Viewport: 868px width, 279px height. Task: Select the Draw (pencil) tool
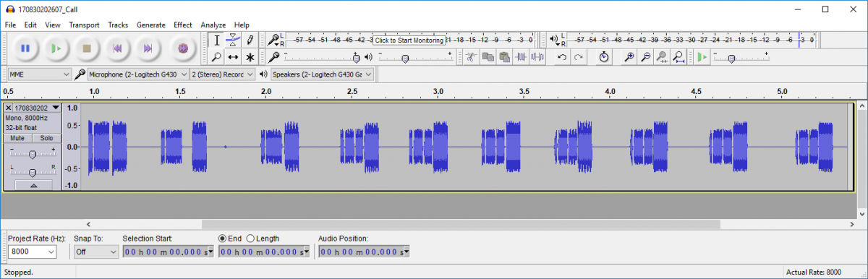(250, 40)
